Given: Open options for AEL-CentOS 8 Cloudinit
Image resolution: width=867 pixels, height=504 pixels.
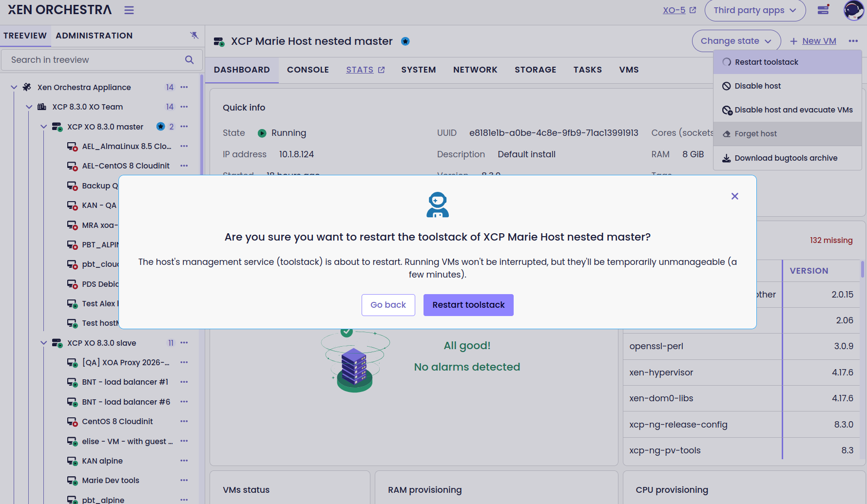Looking at the screenshot, I should [x=184, y=166].
